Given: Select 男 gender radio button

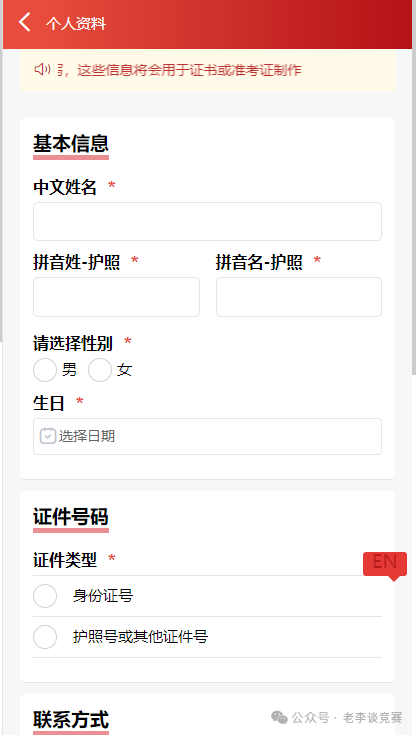Looking at the screenshot, I should click(45, 370).
